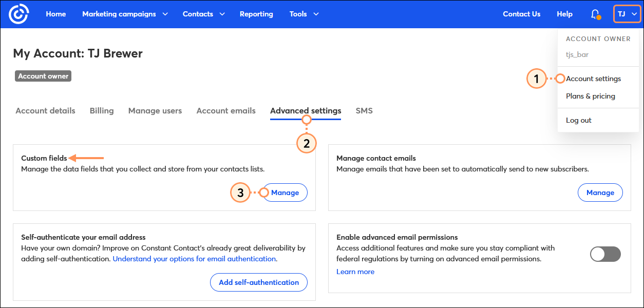Switch to the Account emails tab
This screenshot has height=308, width=644.
(226, 110)
